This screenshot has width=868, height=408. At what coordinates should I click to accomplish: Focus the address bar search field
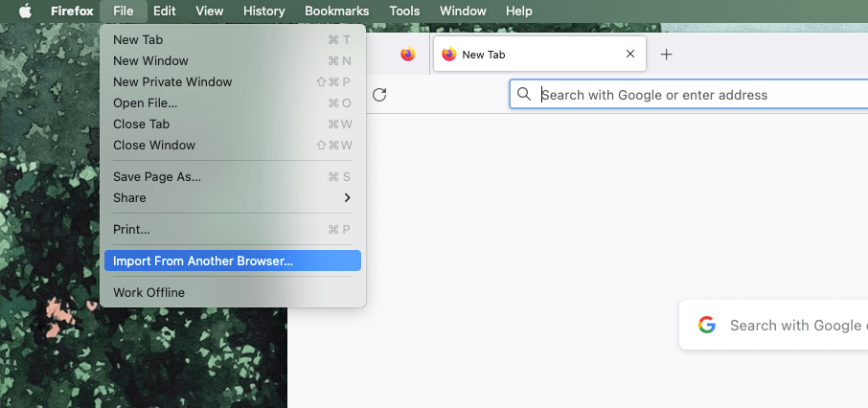[x=690, y=95]
